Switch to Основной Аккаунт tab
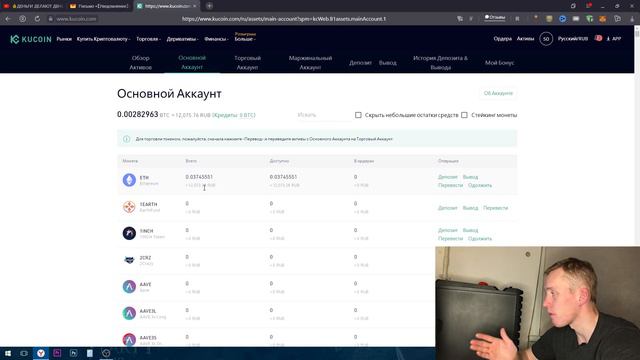The image size is (640, 360). 192,62
